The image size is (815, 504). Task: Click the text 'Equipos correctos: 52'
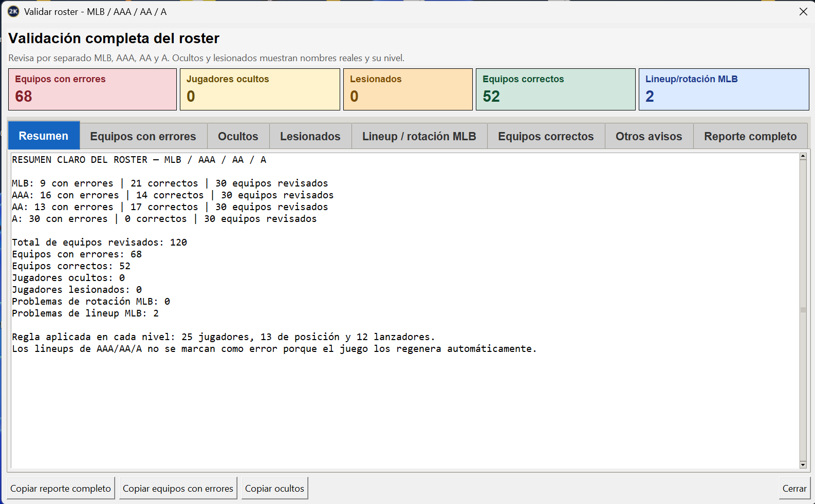pyautogui.click(x=71, y=266)
